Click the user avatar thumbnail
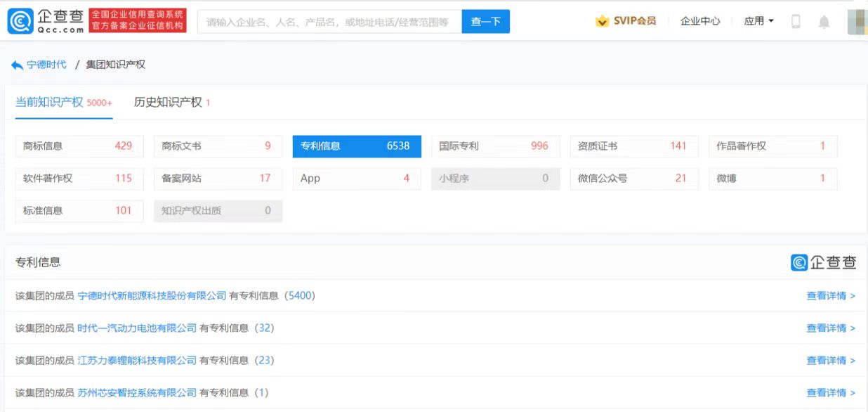 click(856, 22)
